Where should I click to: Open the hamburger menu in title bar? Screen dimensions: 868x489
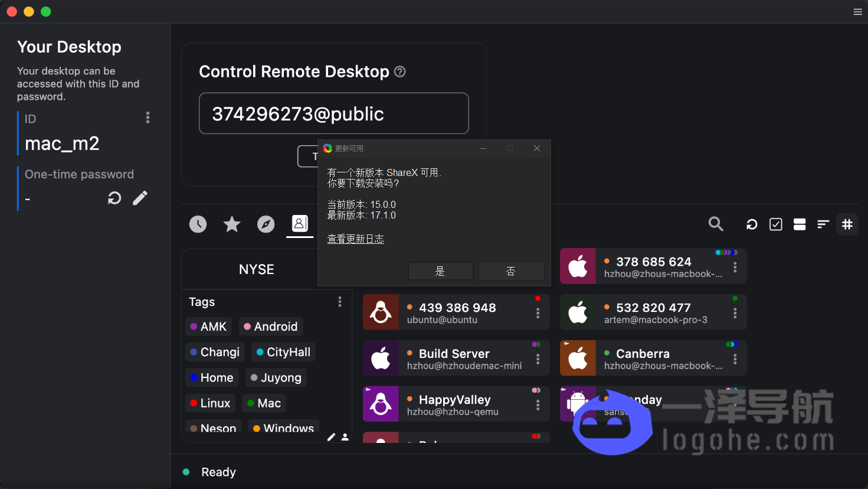click(857, 12)
